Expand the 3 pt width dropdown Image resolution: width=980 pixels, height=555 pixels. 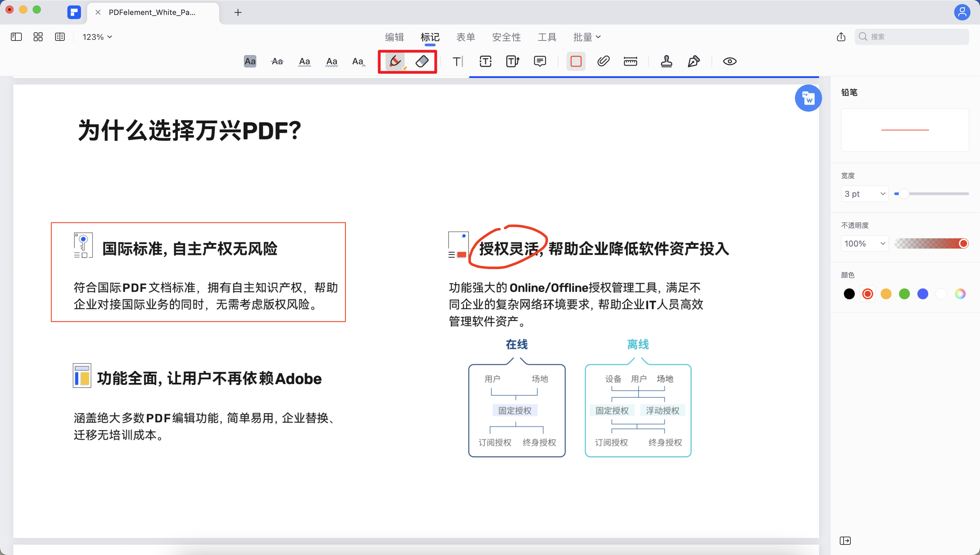click(x=864, y=194)
